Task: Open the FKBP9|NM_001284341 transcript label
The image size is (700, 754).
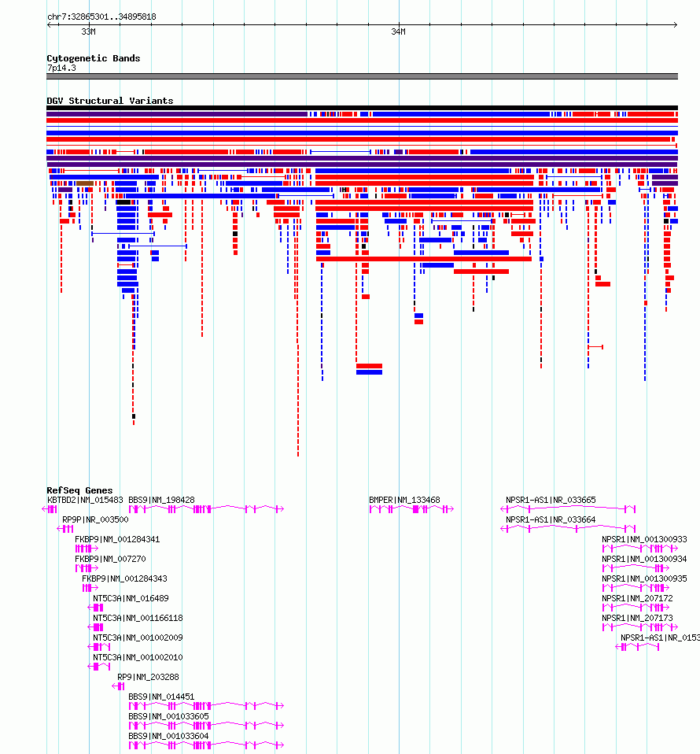Action: point(117,540)
